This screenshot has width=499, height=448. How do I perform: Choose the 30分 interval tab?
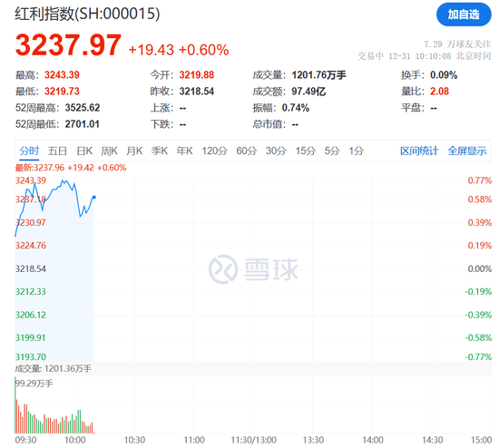276,151
